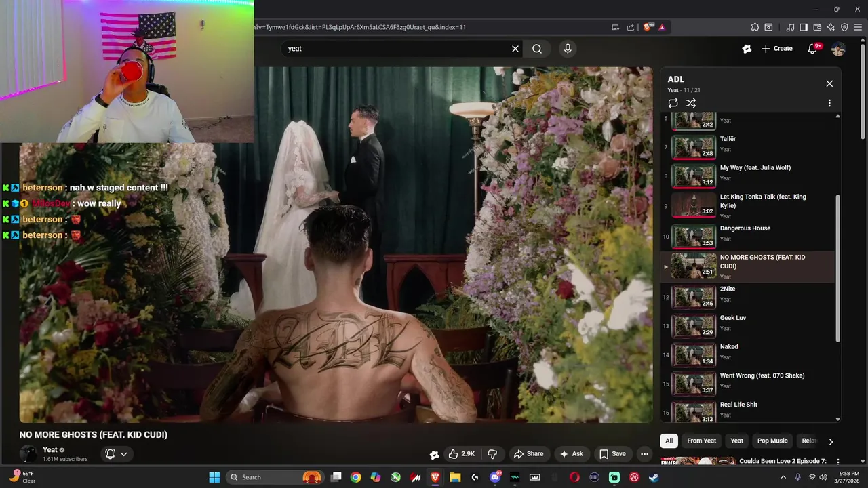
Task: Toggle shuffle playlist
Action: pos(691,103)
